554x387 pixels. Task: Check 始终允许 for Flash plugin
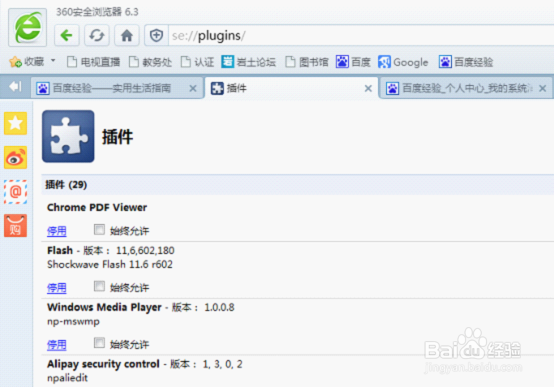coord(99,286)
